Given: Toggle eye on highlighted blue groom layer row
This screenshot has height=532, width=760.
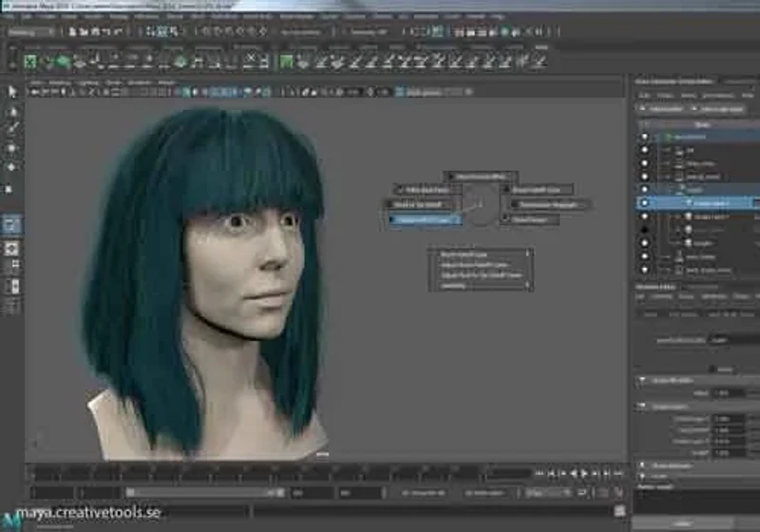Looking at the screenshot, I should pos(645,203).
